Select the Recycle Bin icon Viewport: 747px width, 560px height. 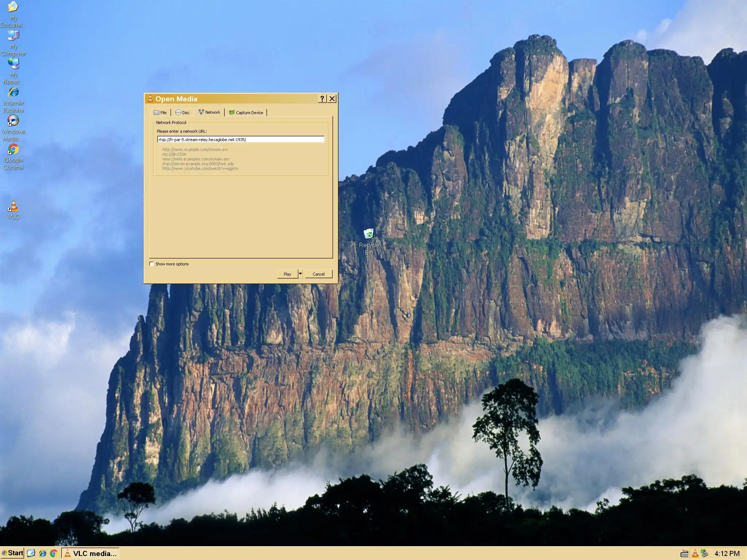pos(369,234)
